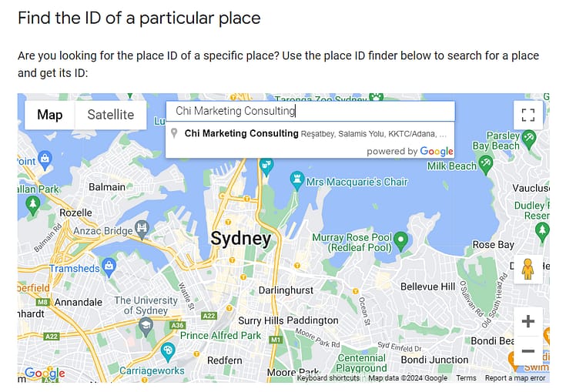Click the Murray Rose Pool green marker

point(400,241)
